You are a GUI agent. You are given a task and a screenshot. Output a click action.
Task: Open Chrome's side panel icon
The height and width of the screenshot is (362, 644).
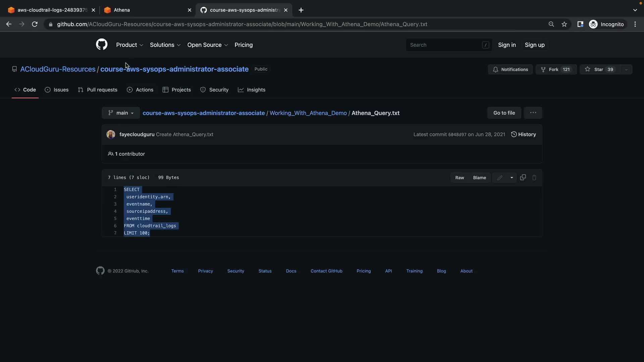pos(580,24)
